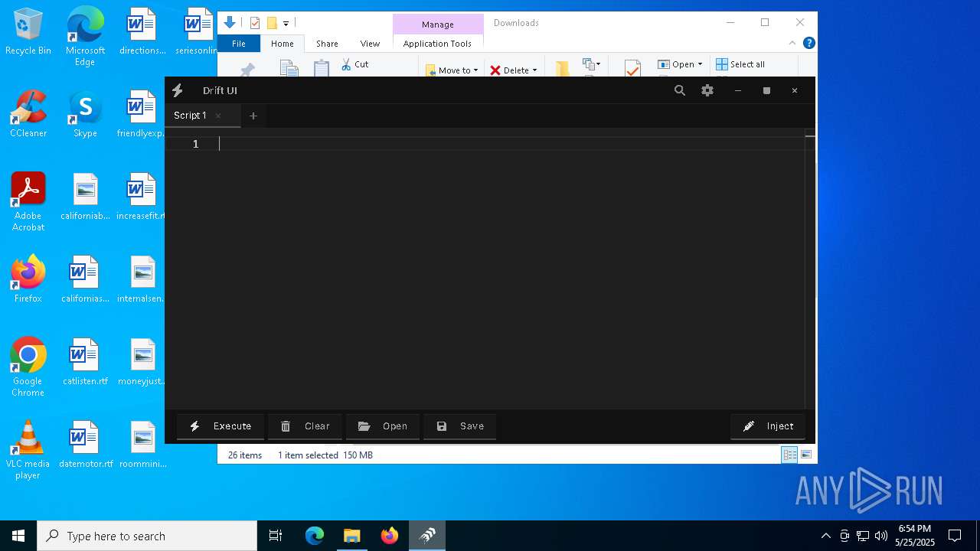Open the Recycle Bin desktop icon

28,32
